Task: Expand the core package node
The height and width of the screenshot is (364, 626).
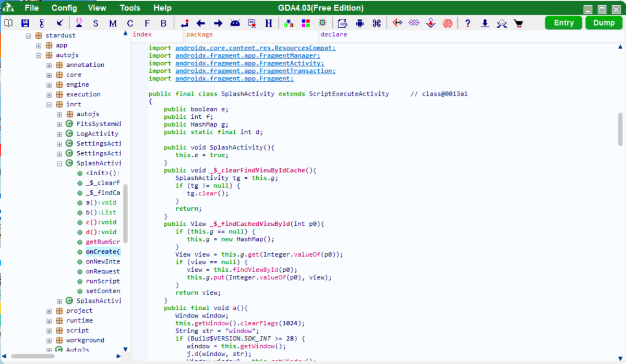Action: pyautogui.click(x=49, y=75)
